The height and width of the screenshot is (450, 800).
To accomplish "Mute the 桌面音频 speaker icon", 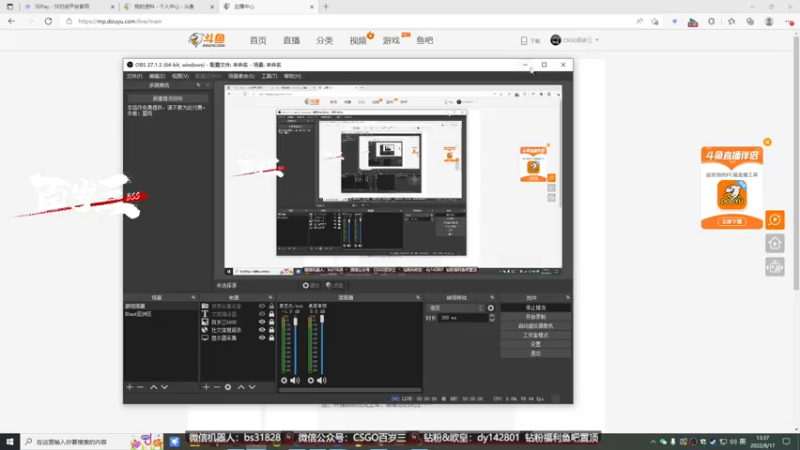I will (x=321, y=380).
